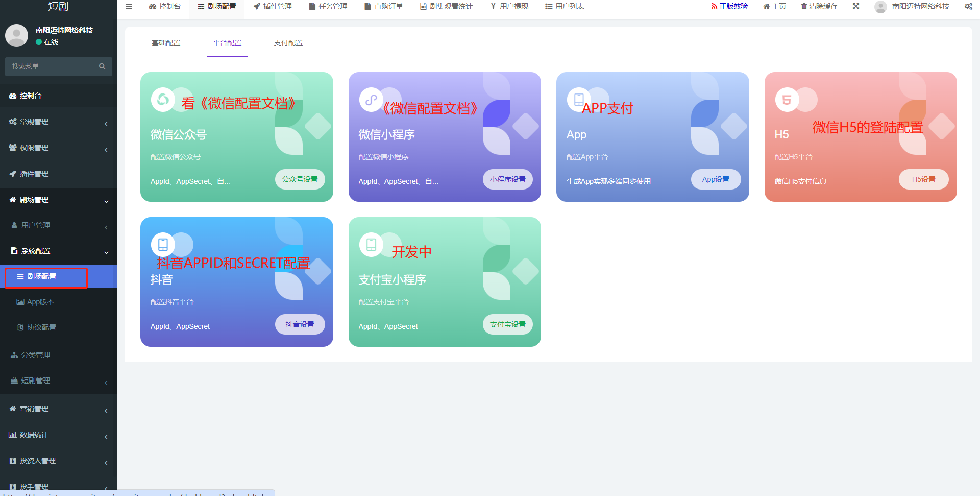
Task: Select 剧场配置 in the sidebar
Action: pyautogui.click(x=59, y=276)
